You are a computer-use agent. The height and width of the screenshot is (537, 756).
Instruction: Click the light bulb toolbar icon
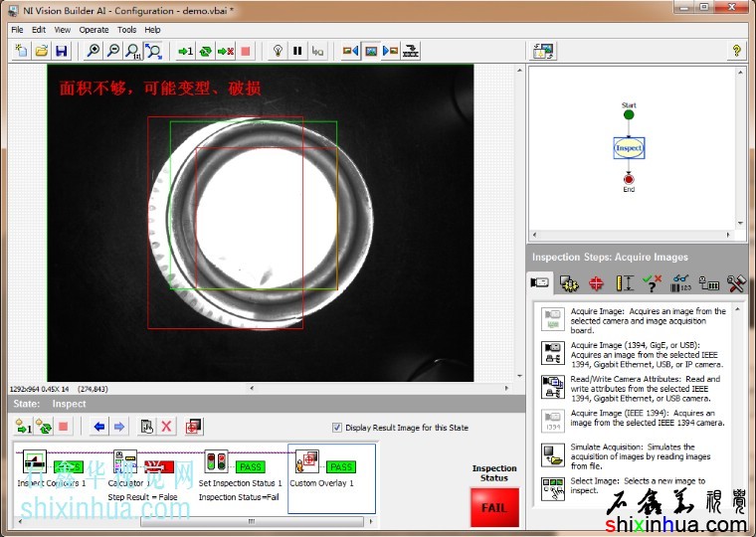tap(278, 51)
